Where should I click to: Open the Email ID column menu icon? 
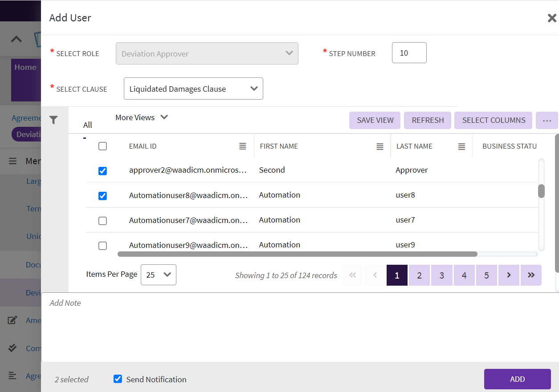(x=242, y=146)
